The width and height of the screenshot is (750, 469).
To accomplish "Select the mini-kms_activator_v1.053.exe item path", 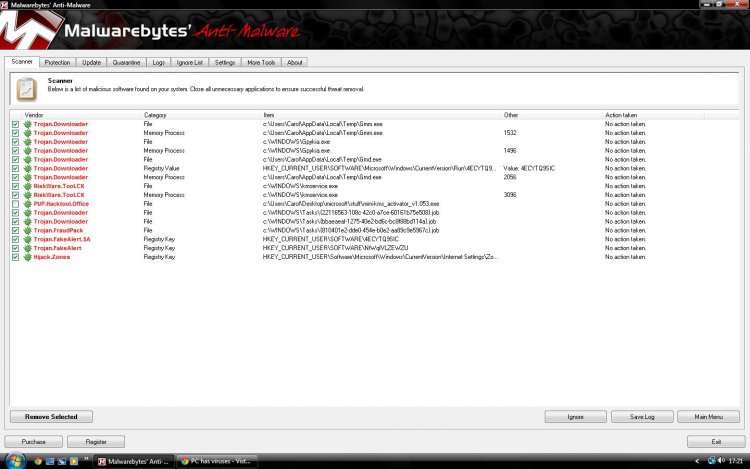I will [351, 204].
